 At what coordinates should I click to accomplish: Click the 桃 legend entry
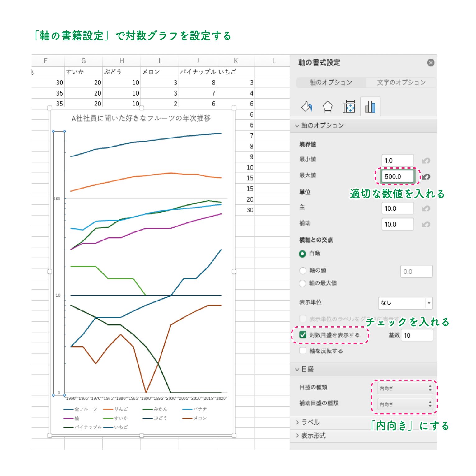pyautogui.click(x=71, y=418)
